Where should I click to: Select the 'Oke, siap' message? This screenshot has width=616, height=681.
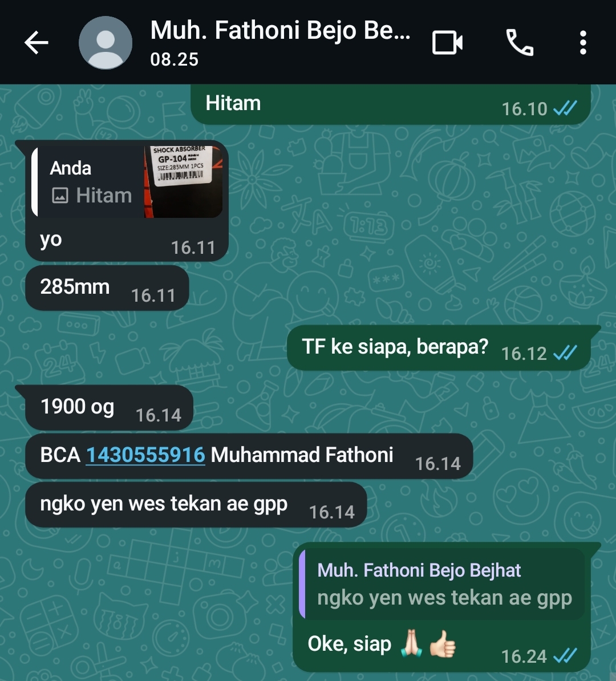442,607
